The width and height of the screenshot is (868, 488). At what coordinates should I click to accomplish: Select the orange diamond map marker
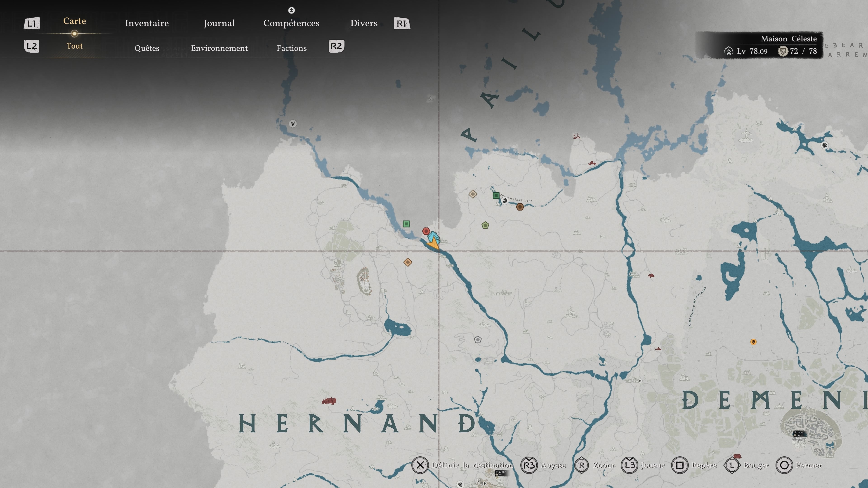pyautogui.click(x=408, y=262)
